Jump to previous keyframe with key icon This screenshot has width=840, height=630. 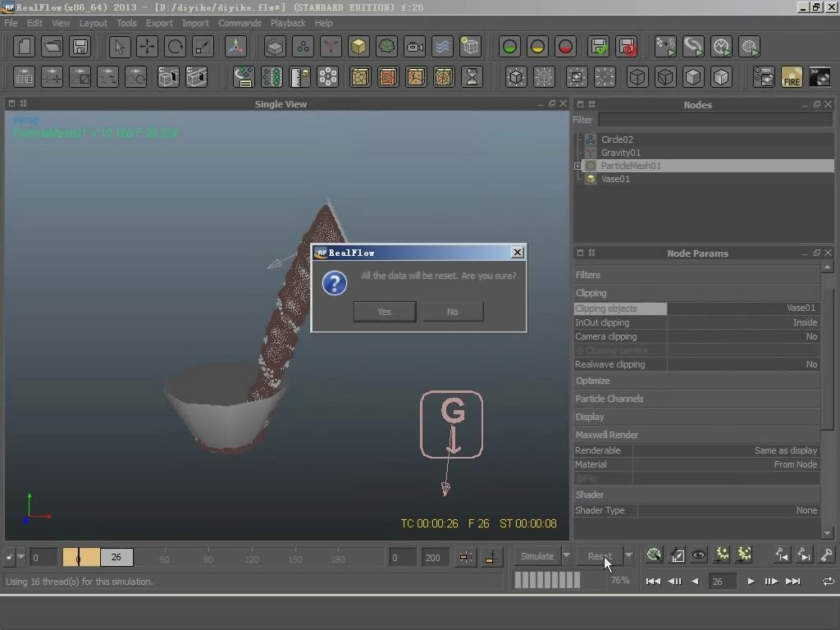click(782, 555)
